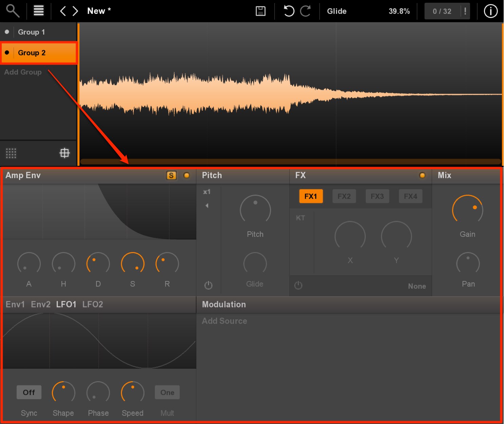Toggle the FX section orange LED

(422, 175)
